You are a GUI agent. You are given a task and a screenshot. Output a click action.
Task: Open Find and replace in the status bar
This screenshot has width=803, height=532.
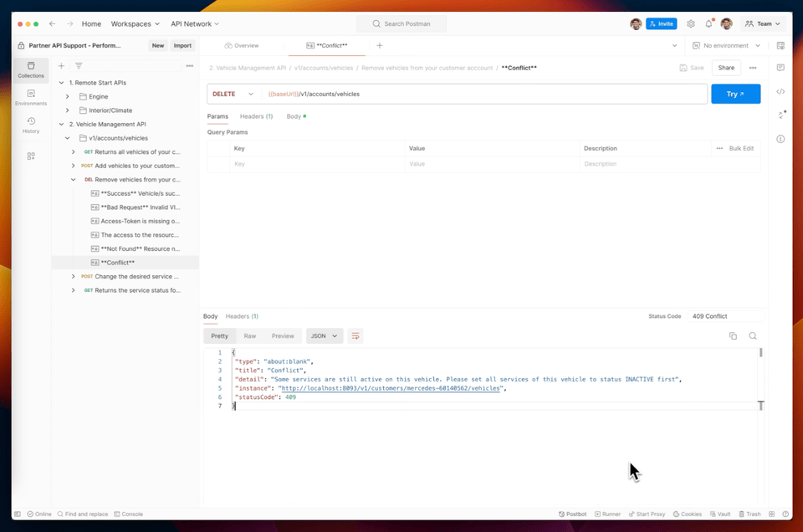click(83, 514)
